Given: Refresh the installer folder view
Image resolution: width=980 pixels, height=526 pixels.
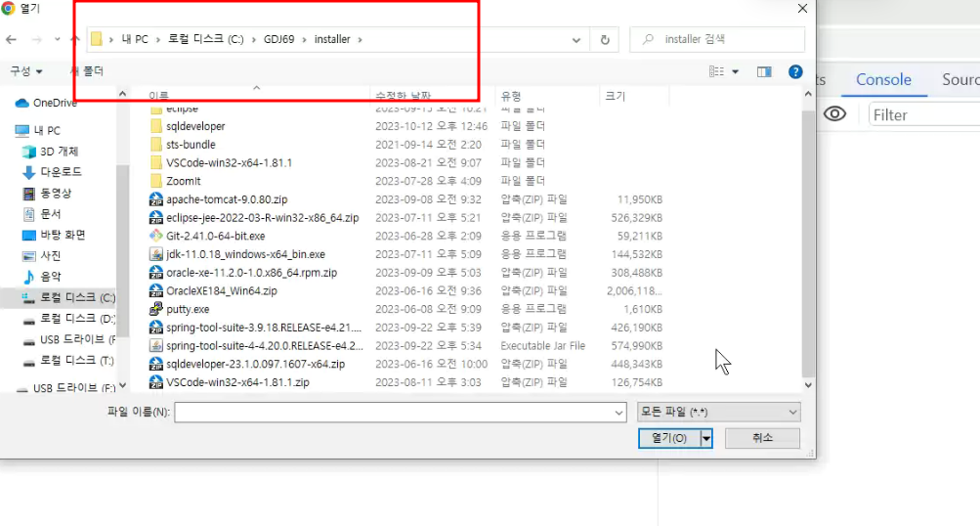Looking at the screenshot, I should pyautogui.click(x=605, y=39).
